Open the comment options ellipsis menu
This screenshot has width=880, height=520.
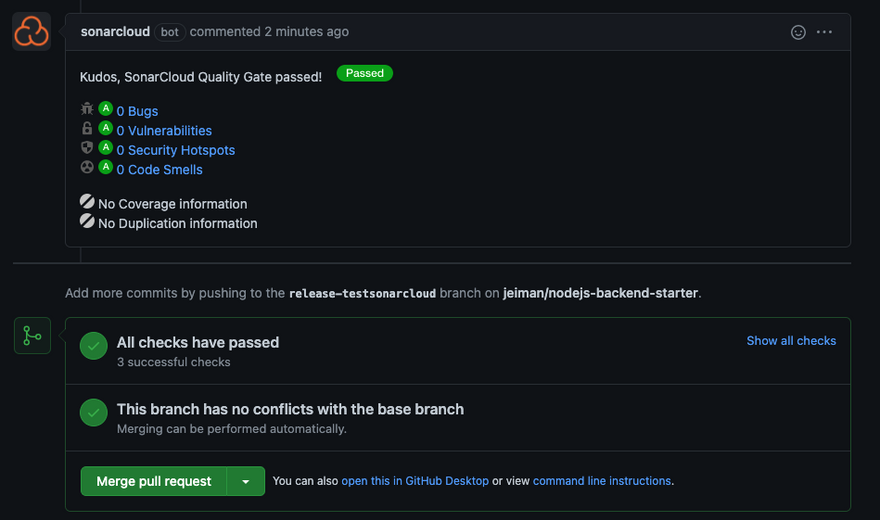click(x=824, y=32)
